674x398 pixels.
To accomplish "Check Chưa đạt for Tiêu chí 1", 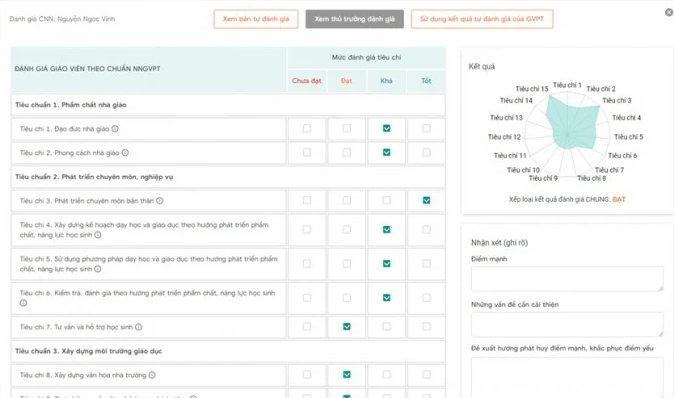I will point(307,128).
